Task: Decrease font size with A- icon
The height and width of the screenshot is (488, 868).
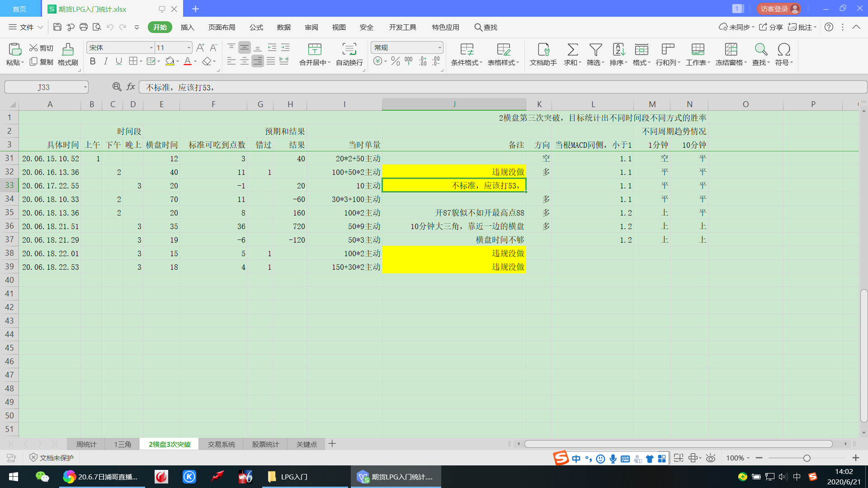Action: 213,47
